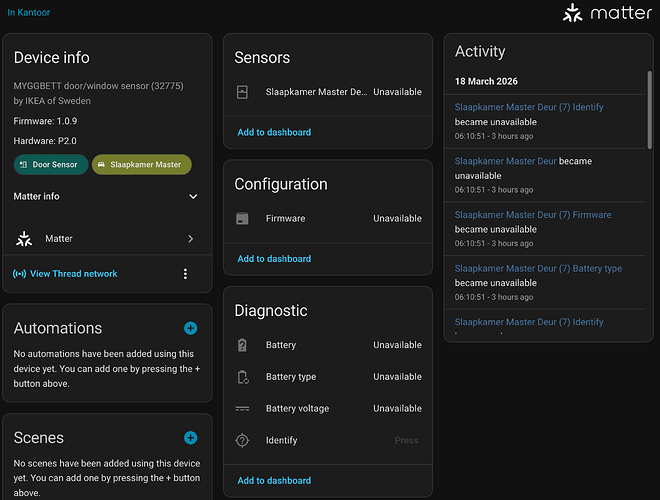
Task: Click the Firmware update icon
Action: click(x=242, y=218)
